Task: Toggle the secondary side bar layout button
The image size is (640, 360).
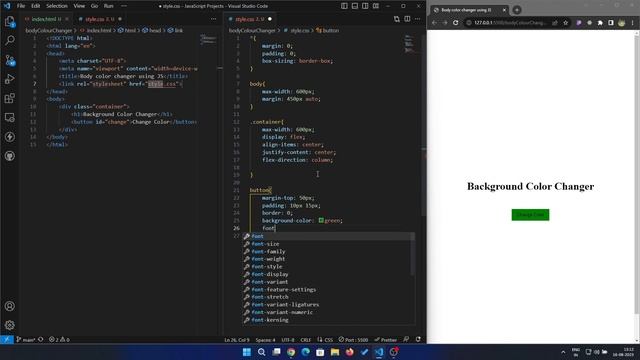Action: click(365, 6)
